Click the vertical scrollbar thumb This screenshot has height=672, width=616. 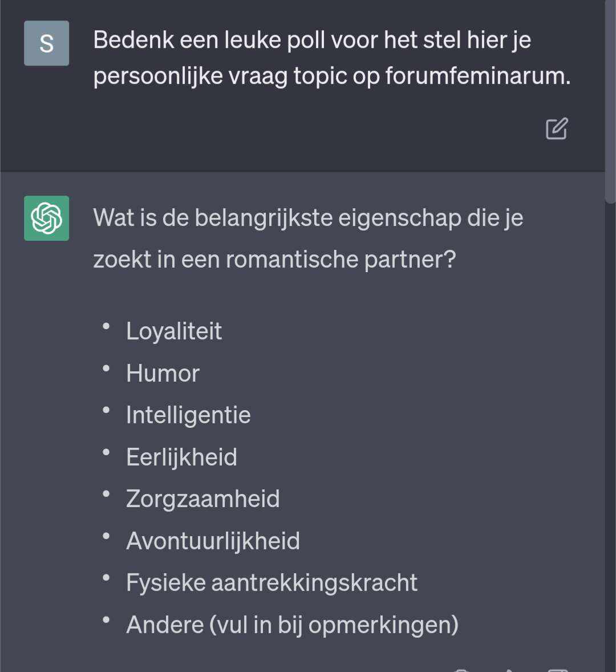pyautogui.click(x=610, y=101)
